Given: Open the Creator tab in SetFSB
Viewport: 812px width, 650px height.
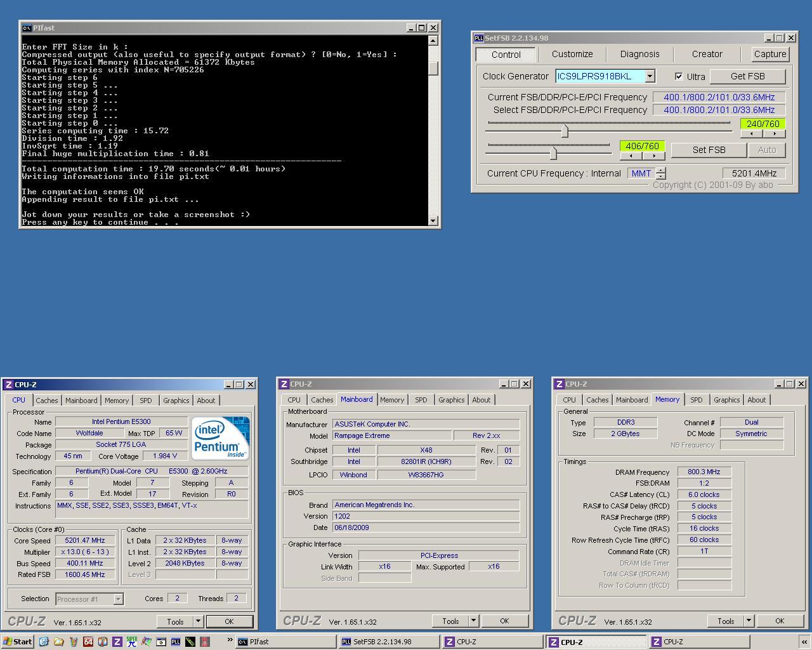Looking at the screenshot, I should point(707,54).
